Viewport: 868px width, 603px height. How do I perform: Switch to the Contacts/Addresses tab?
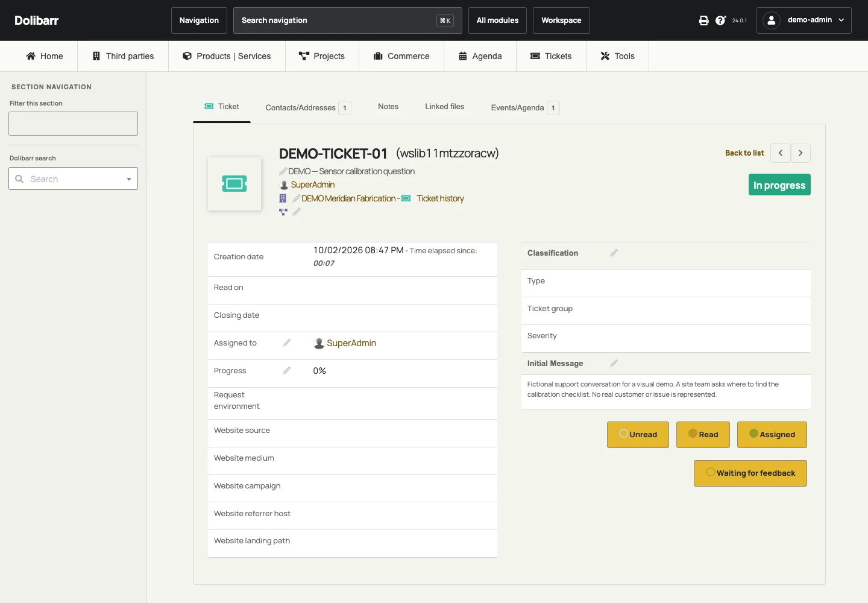pos(308,108)
